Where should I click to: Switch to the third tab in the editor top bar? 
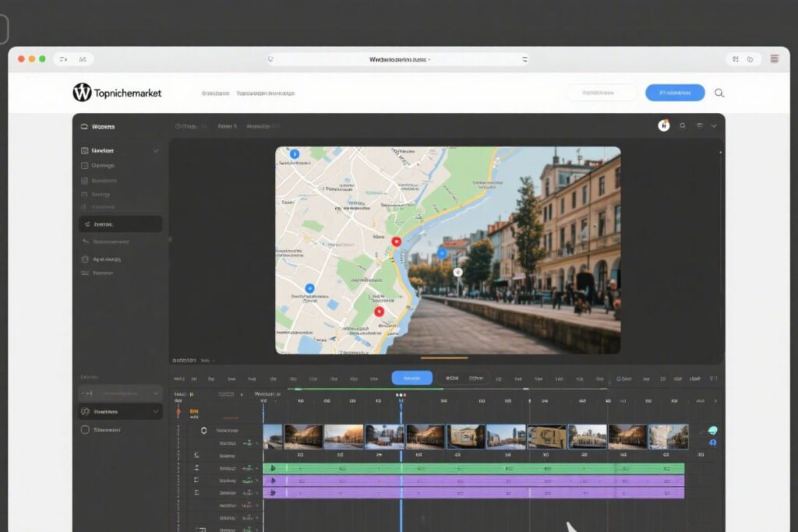pos(262,126)
